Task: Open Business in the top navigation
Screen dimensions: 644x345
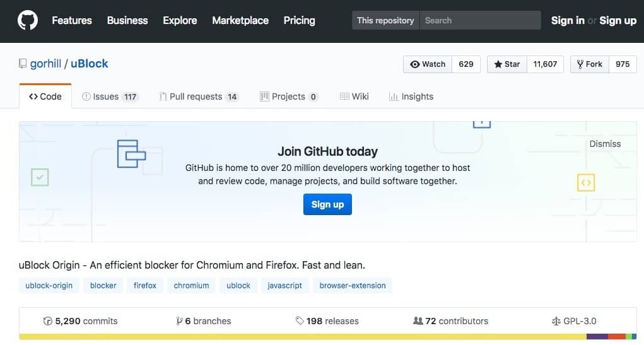Action: tap(127, 21)
